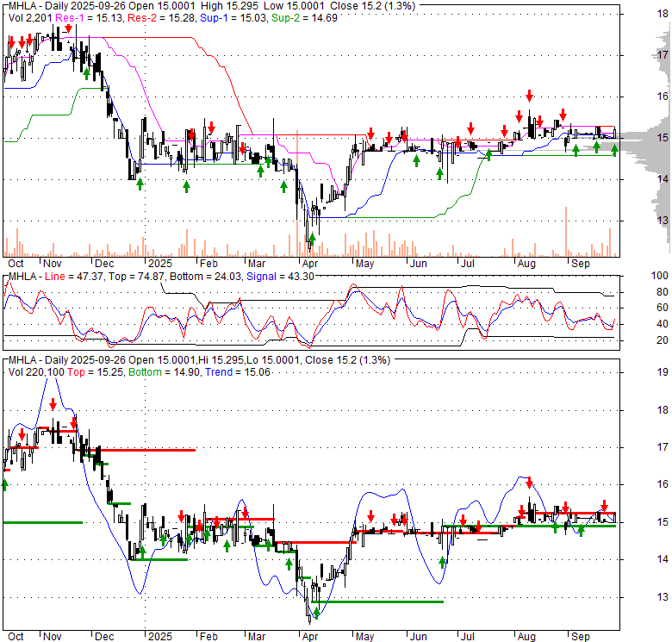This screenshot has width=672, height=642.
Task: Click the 2025 label on the top chart time axis
Action: [160, 264]
